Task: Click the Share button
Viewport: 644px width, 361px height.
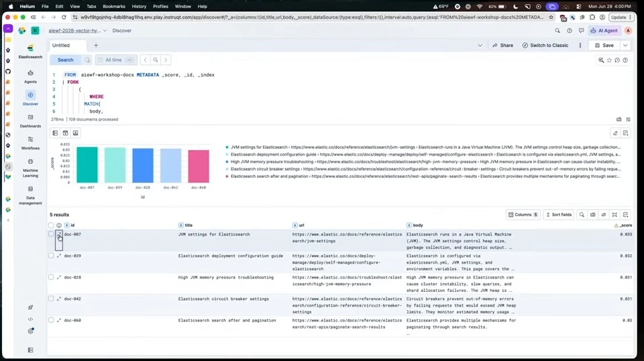Action: tap(502, 45)
